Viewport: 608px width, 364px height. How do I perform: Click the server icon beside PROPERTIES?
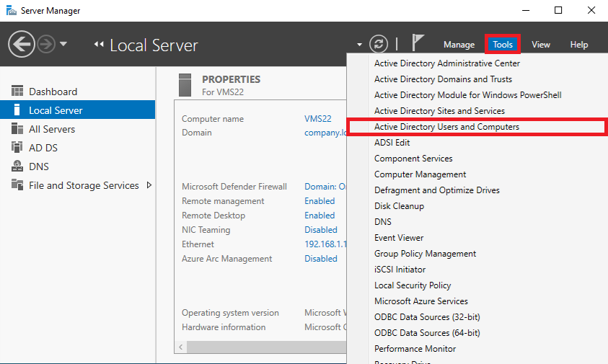coord(185,85)
